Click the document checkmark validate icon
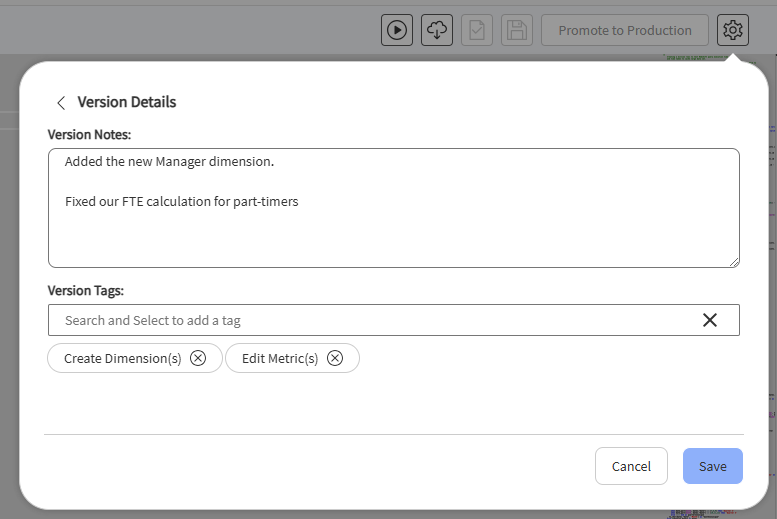 pyautogui.click(x=477, y=30)
